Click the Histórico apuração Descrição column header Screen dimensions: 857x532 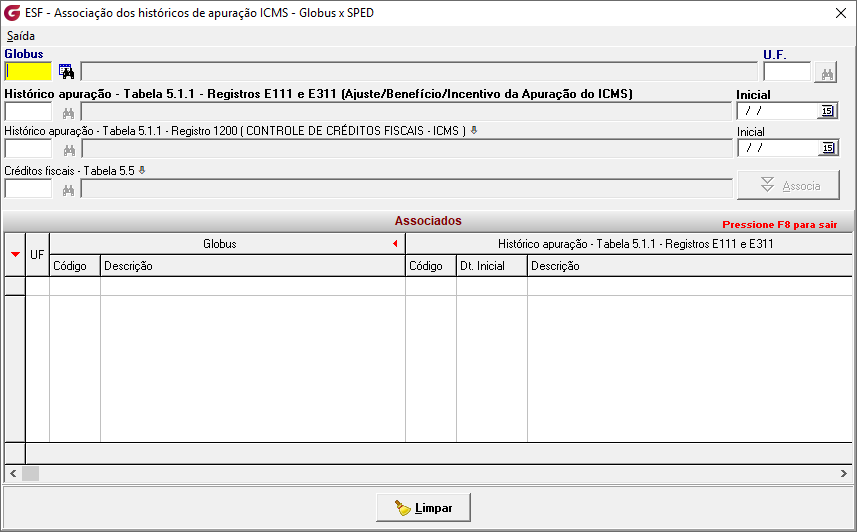tap(690, 266)
